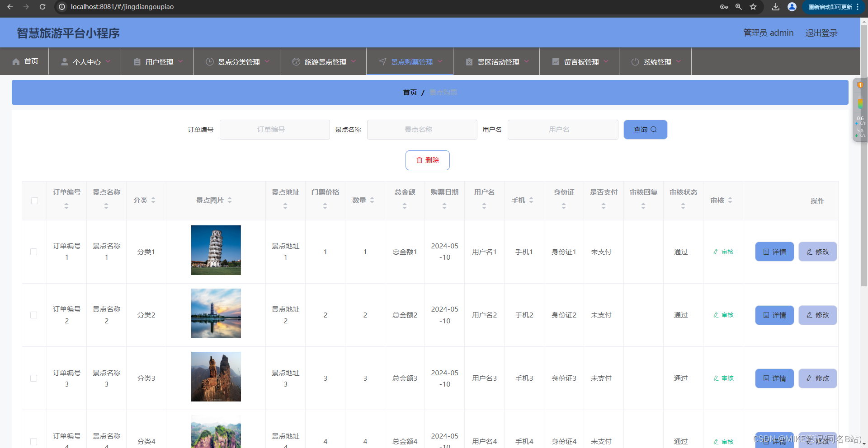Expand the 用户管理 dropdown chevron
868x448 pixels.
[181, 61]
